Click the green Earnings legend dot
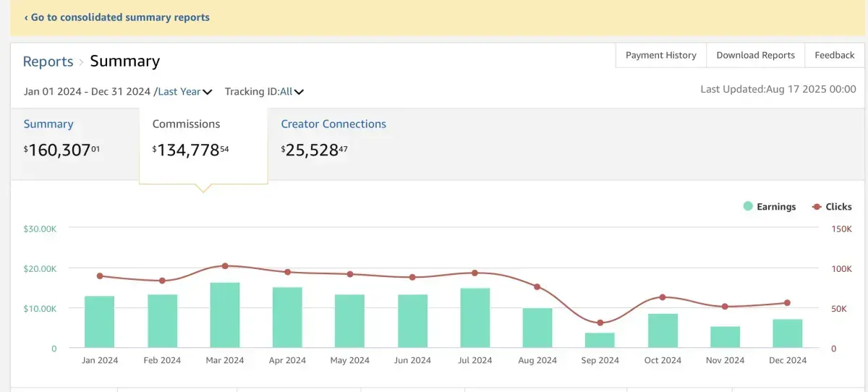Image resolution: width=868 pixels, height=392 pixels. click(748, 207)
